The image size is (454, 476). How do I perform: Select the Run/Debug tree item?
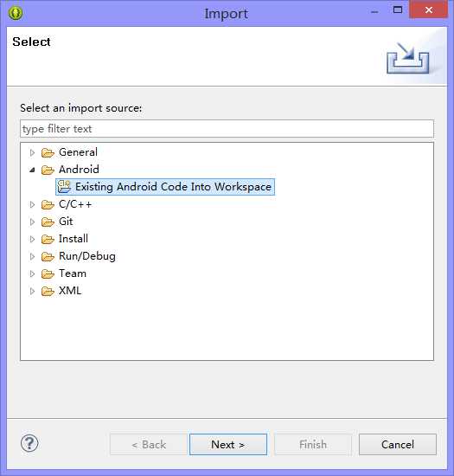tap(87, 256)
